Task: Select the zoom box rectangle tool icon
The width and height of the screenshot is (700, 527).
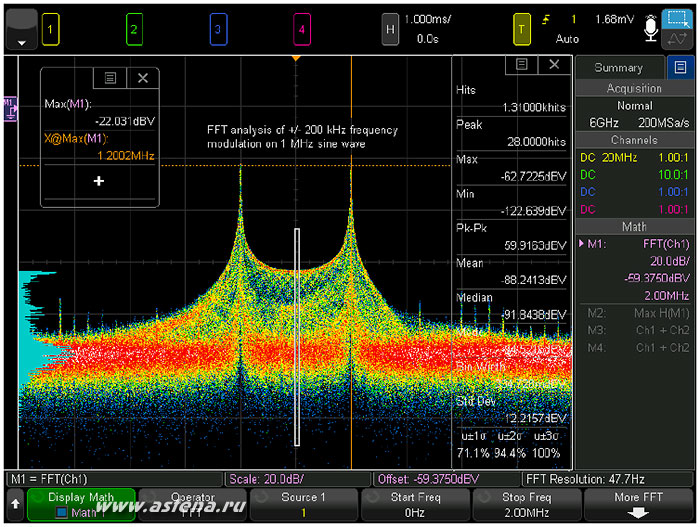Action: (x=677, y=19)
